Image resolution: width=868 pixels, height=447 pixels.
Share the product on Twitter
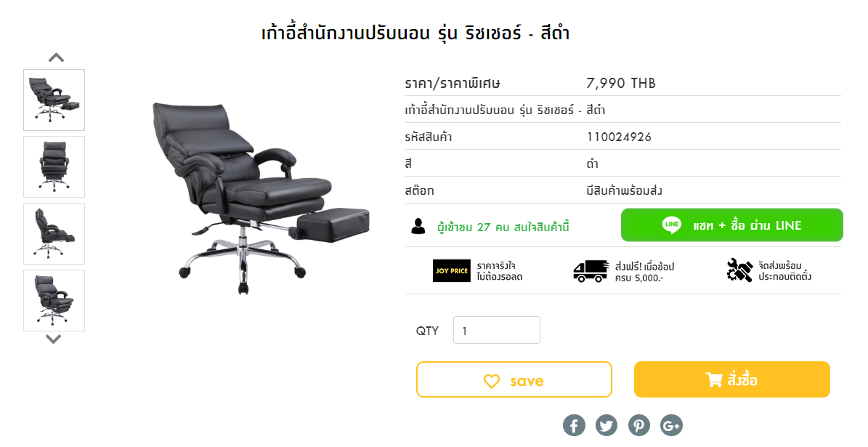pos(607,425)
